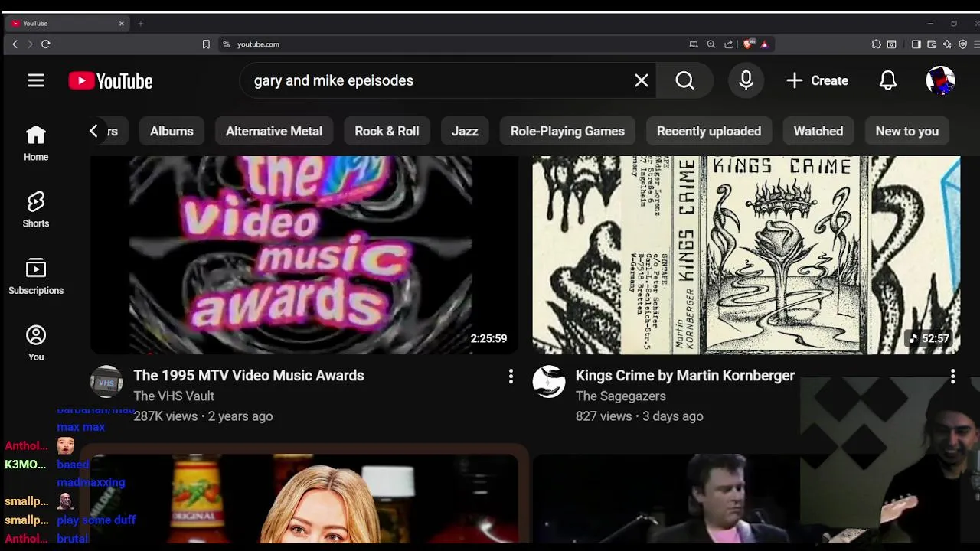
Task: Open the browser extensions puzzle icon
Action: coord(877,44)
